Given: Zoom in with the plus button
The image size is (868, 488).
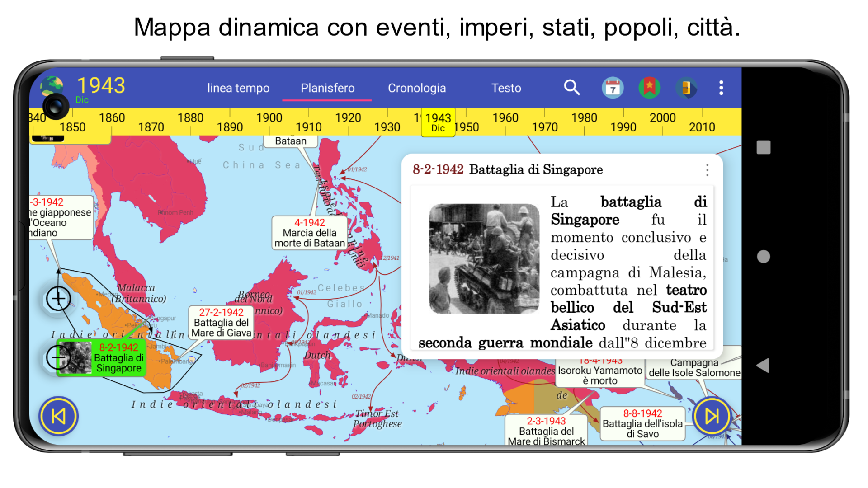Looking at the screenshot, I should tap(58, 299).
